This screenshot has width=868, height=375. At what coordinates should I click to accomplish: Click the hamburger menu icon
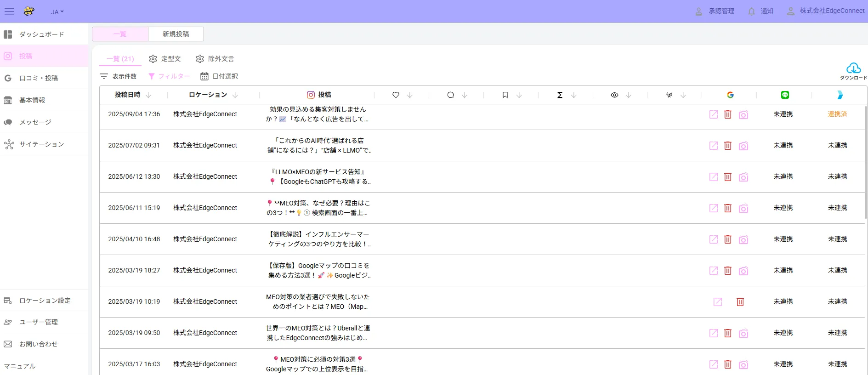(x=9, y=11)
